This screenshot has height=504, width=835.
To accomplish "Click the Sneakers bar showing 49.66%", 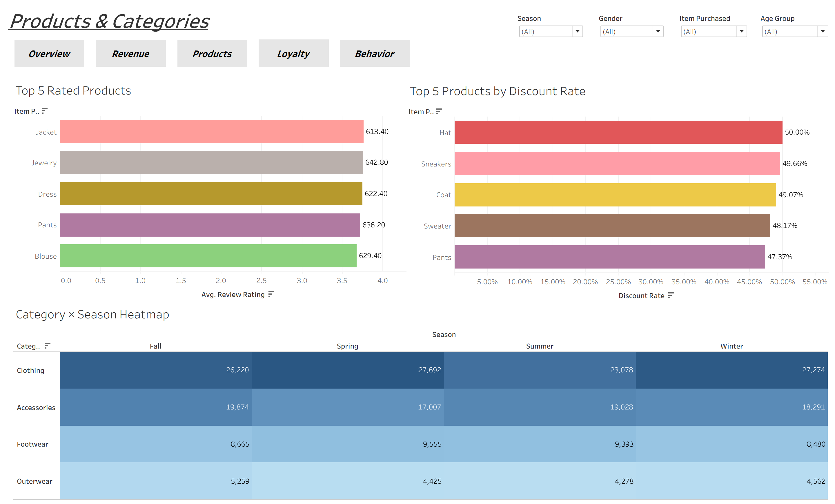I will pos(617,163).
